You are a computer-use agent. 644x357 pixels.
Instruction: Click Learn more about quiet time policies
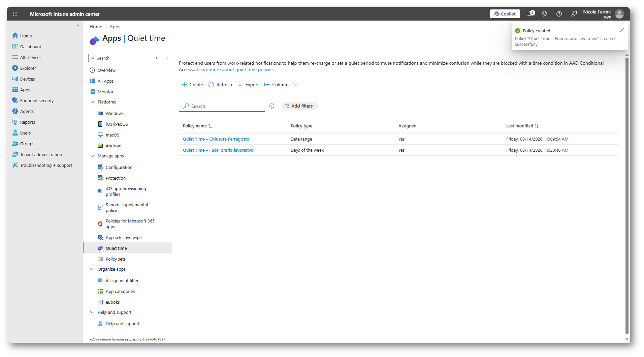(235, 69)
